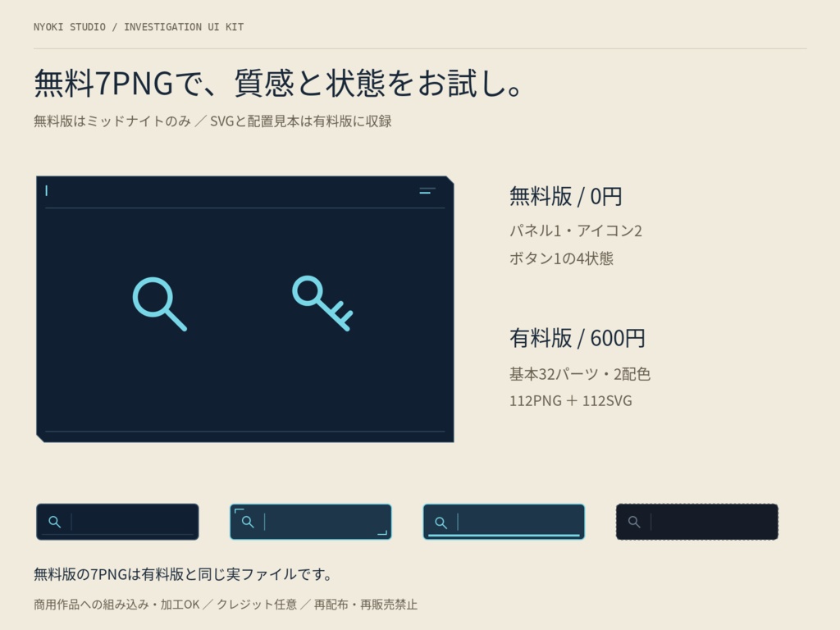This screenshot has width=840, height=630.
Task: Click the menu lines icon in panel header
Action: [x=427, y=190]
